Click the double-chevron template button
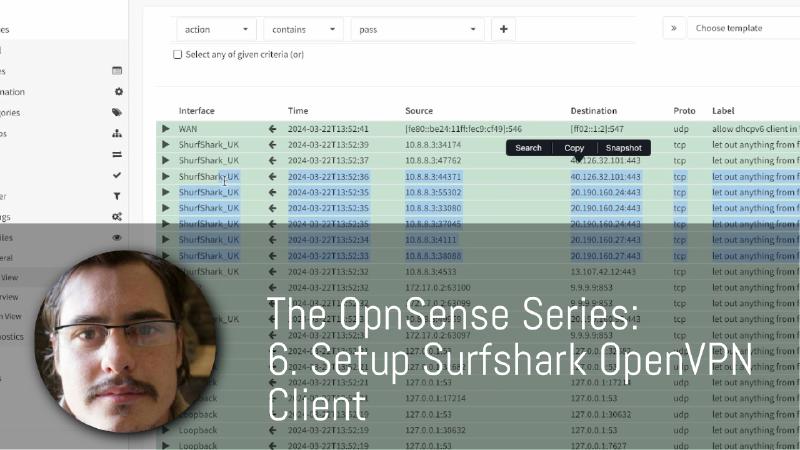 674,28
